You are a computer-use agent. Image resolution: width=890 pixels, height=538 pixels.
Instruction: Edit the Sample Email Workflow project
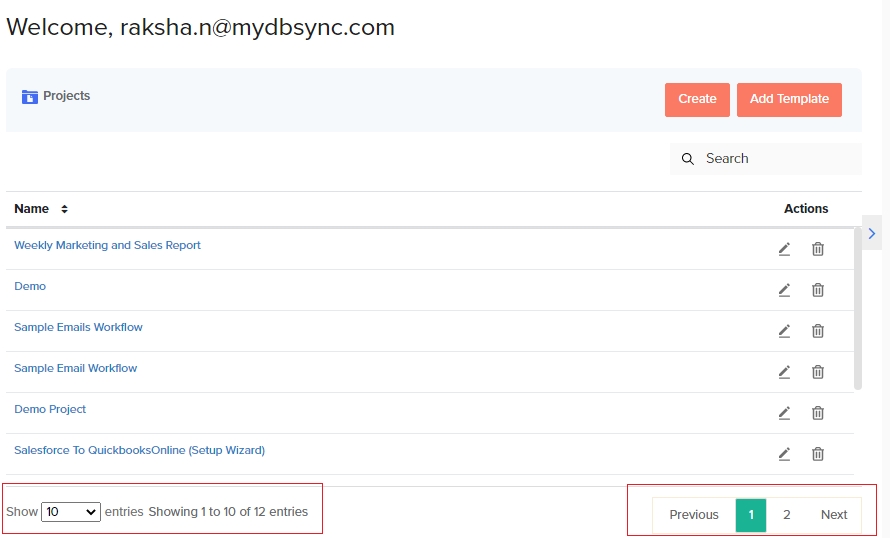pyautogui.click(x=784, y=372)
